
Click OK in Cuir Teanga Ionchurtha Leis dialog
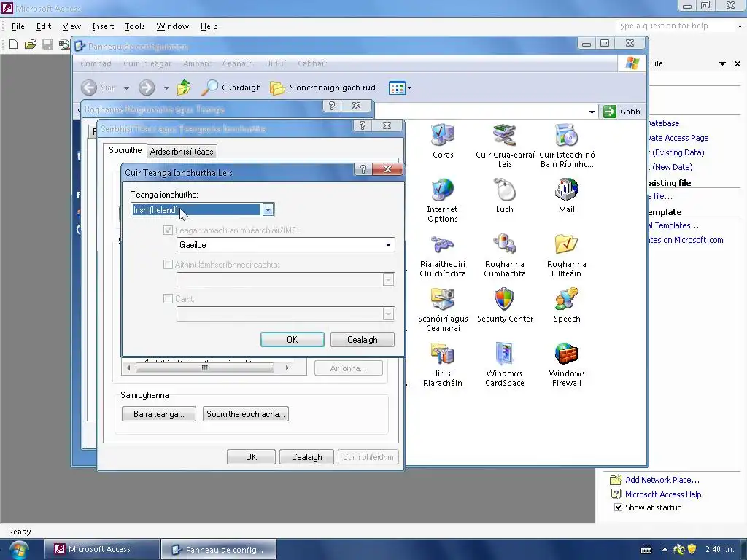point(292,340)
